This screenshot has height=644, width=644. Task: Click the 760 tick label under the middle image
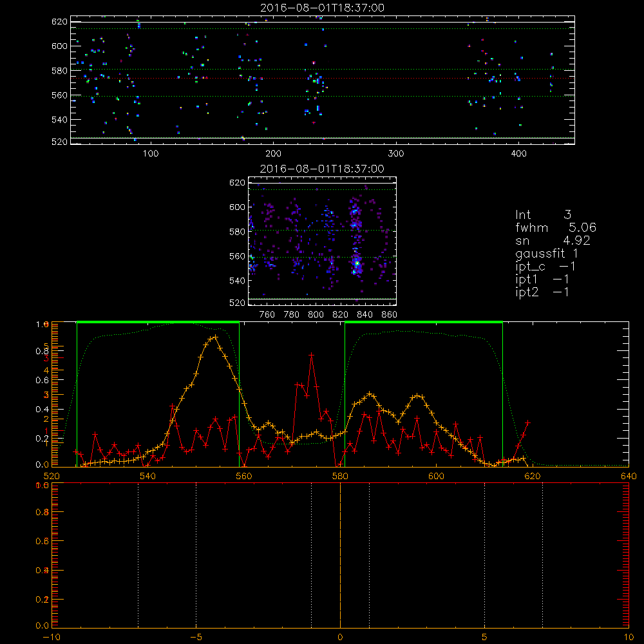coord(267,315)
